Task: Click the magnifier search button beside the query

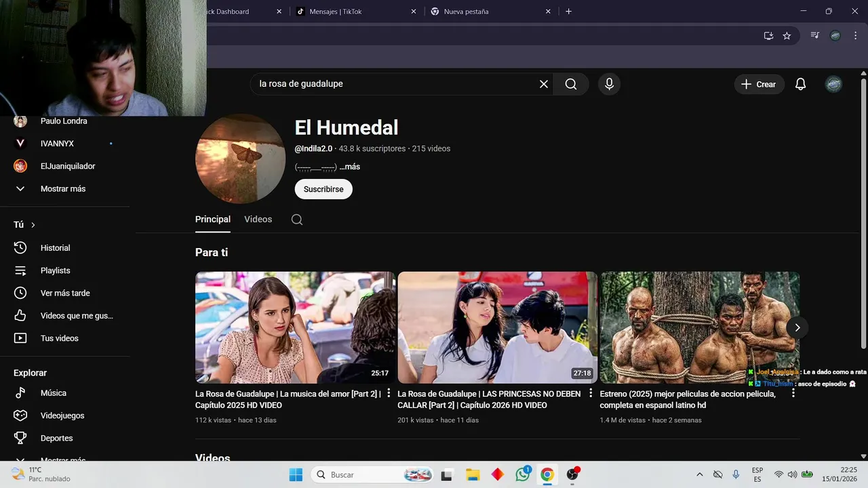Action: click(571, 84)
